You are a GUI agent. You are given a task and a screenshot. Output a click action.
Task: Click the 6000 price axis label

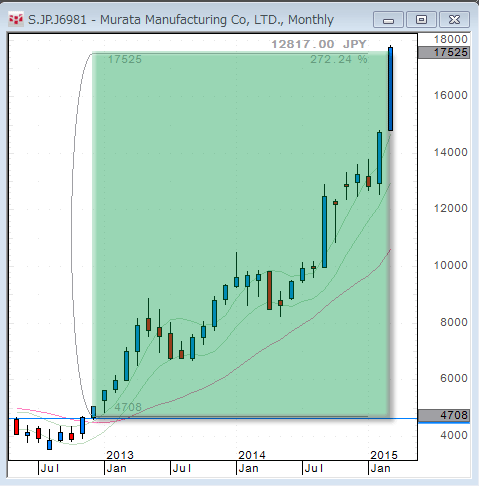coord(454,378)
